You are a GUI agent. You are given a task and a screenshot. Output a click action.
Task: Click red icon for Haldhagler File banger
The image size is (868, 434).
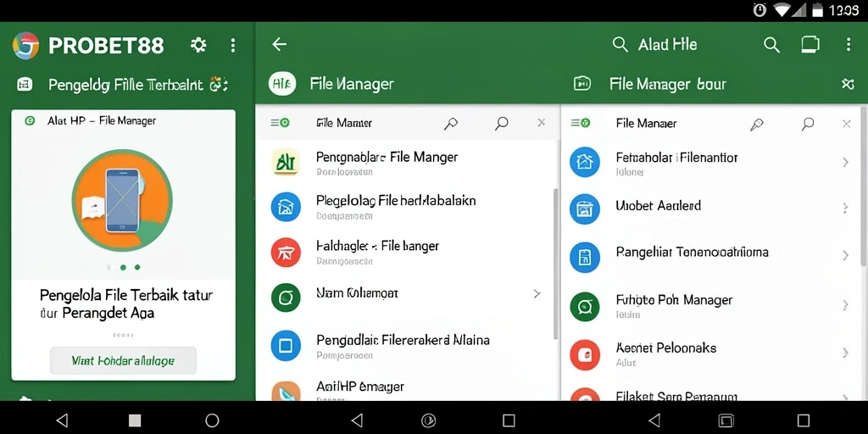tap(286, 253)
